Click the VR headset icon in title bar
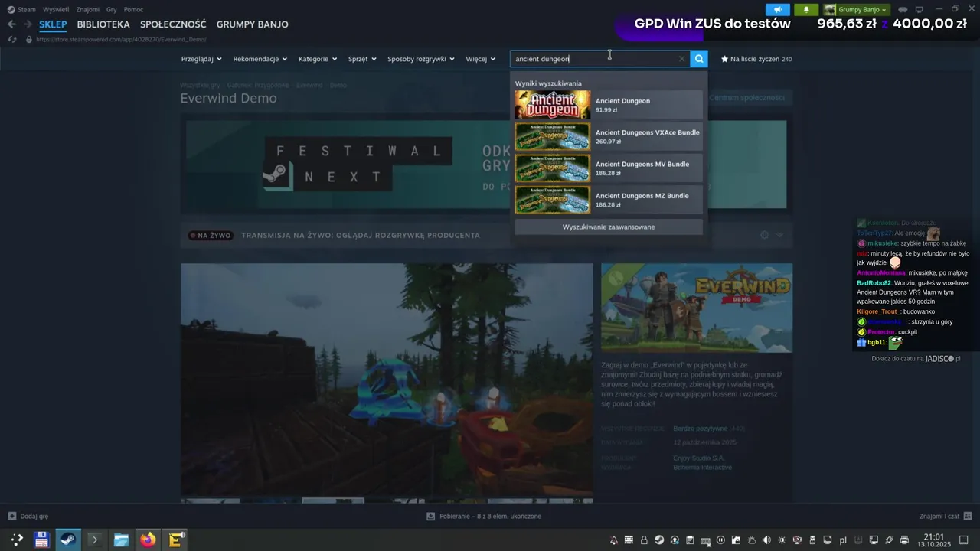 pyautogui.click(x=903, y=10)
